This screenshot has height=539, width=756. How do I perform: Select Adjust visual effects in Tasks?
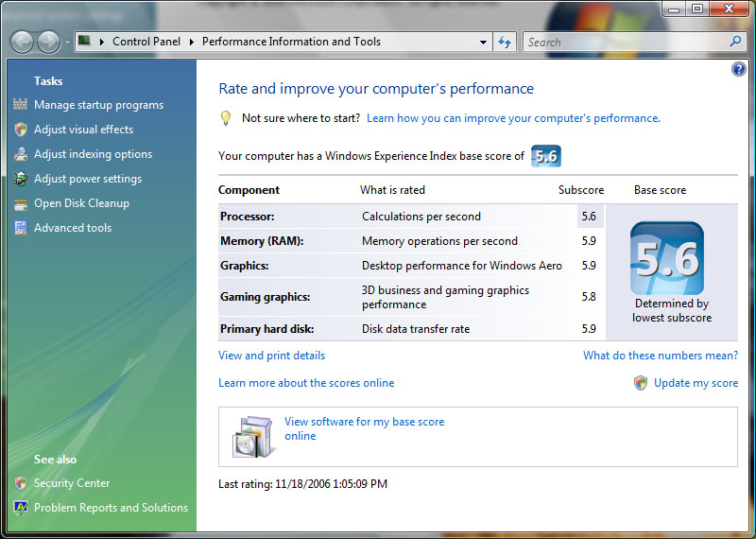[83, 130]
